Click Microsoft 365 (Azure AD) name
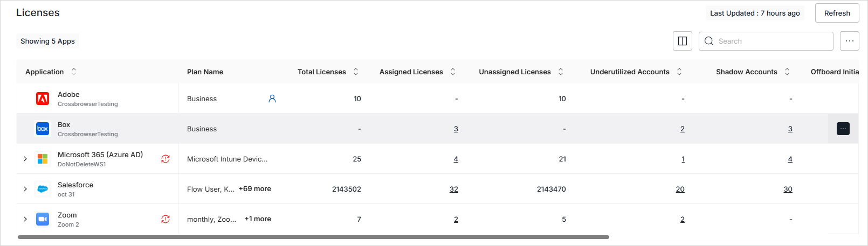868x246 pixels. 100,154
